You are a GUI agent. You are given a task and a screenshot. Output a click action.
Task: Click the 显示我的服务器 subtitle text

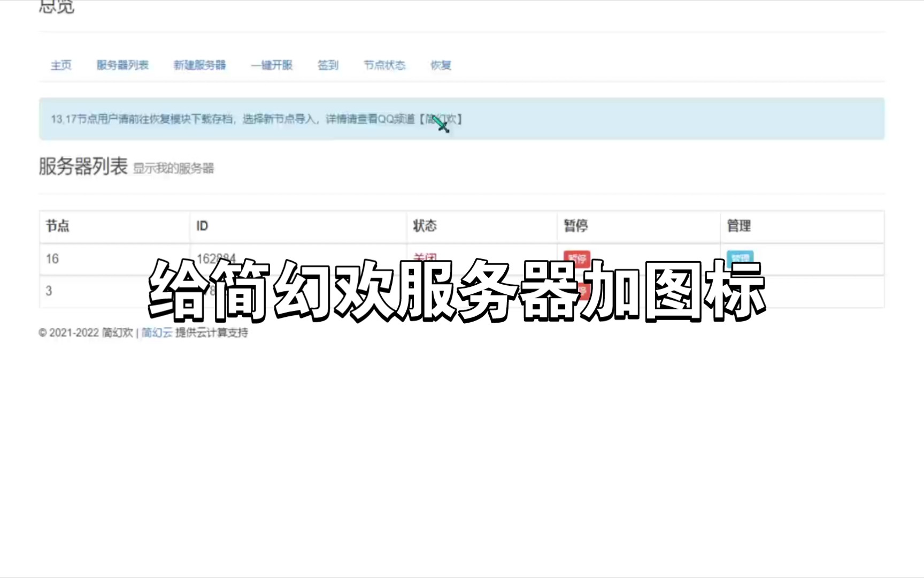tap(173, 169)
